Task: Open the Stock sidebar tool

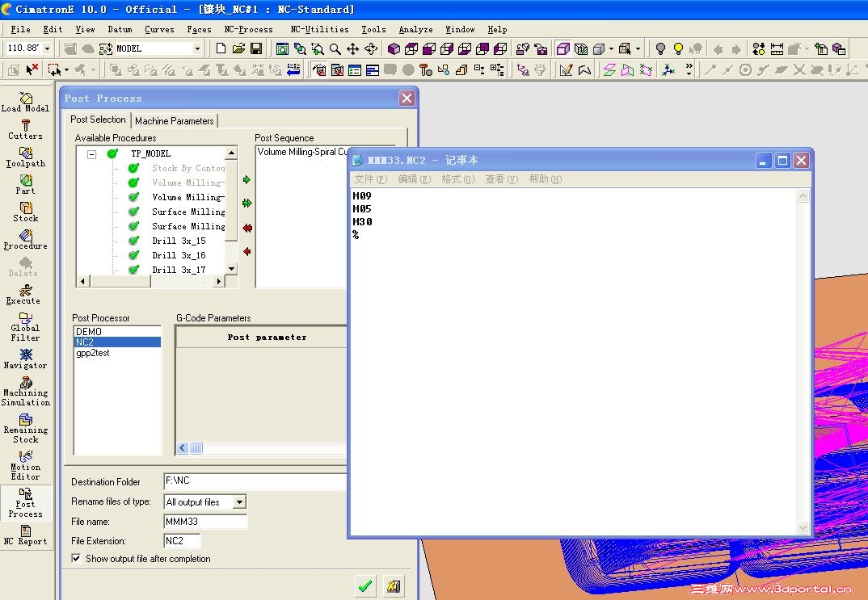Action: 26,212
